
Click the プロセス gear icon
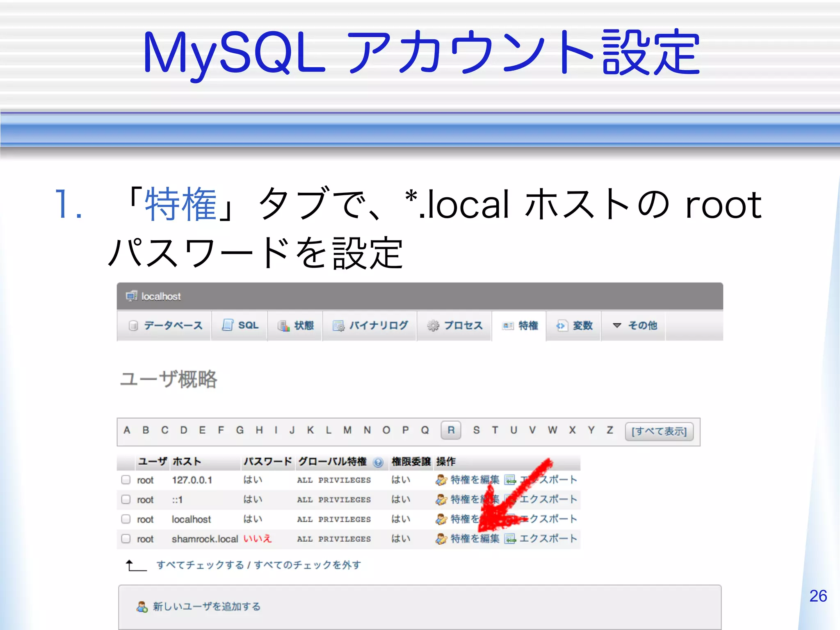(433, 326)
